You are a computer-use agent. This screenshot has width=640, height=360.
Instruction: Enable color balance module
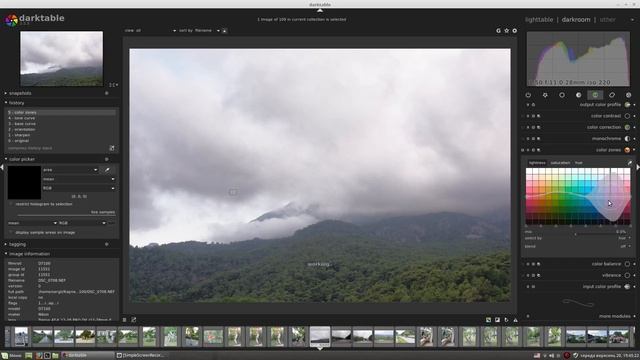tap(627, 264)
